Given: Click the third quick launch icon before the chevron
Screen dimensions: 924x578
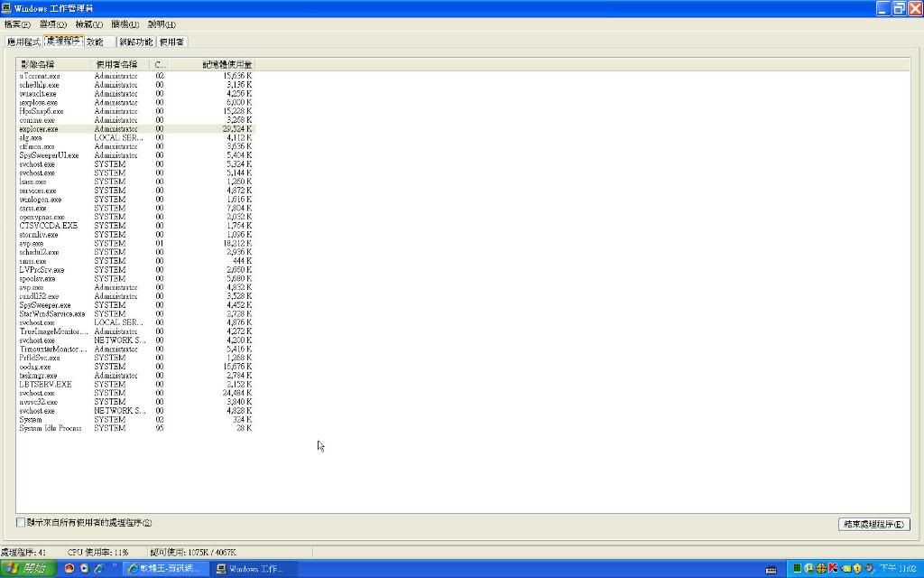Looking at the screenshot, I should point(98,568).
